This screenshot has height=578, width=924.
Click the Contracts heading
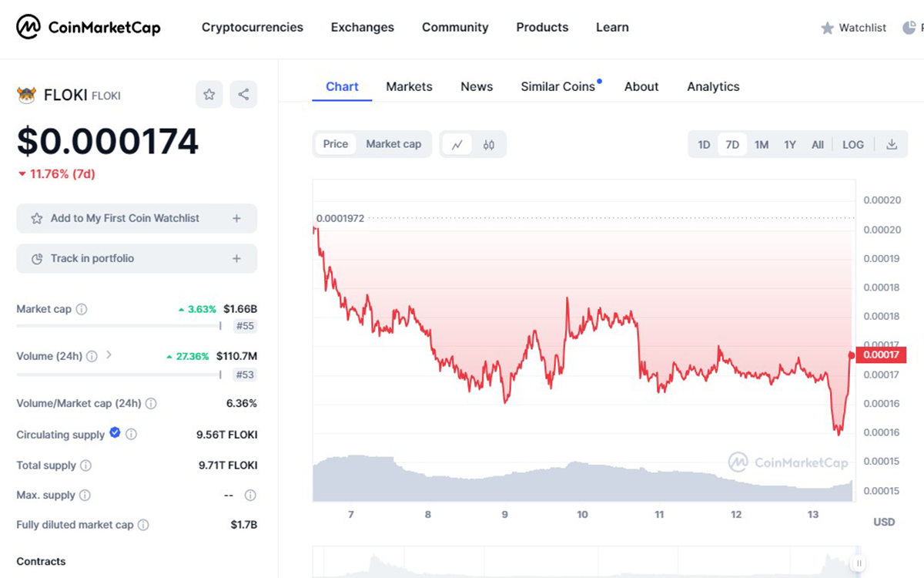41,561
